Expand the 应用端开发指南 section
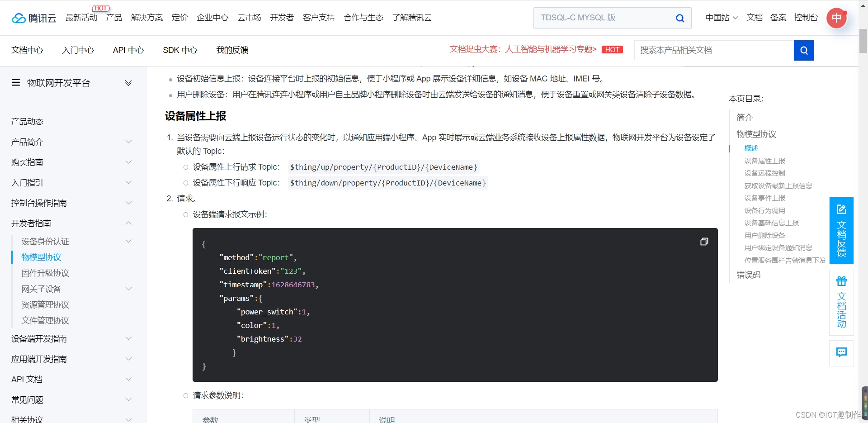The image size is (868, 423). (x=128, y=359)
